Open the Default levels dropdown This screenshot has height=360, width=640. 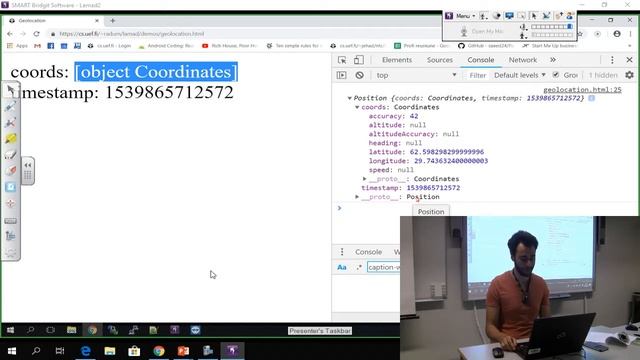520,75
